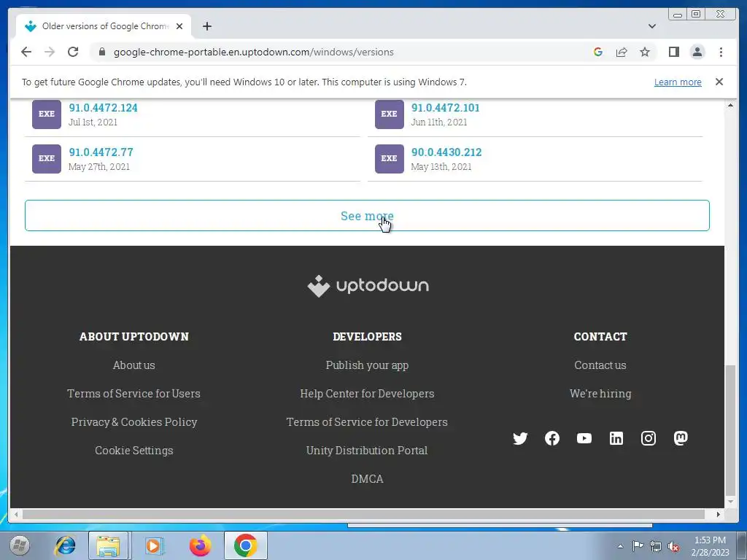Launch Internet Explorer from taskbar
747x560 pixels.
65,545
